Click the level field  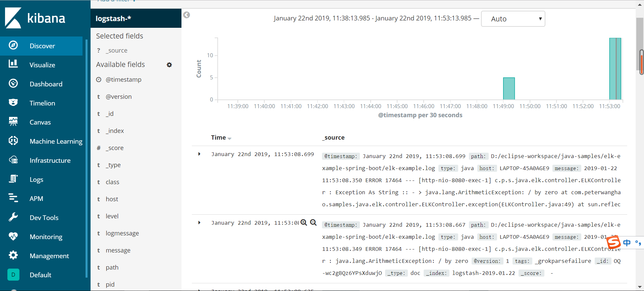[x=112, y=216]
